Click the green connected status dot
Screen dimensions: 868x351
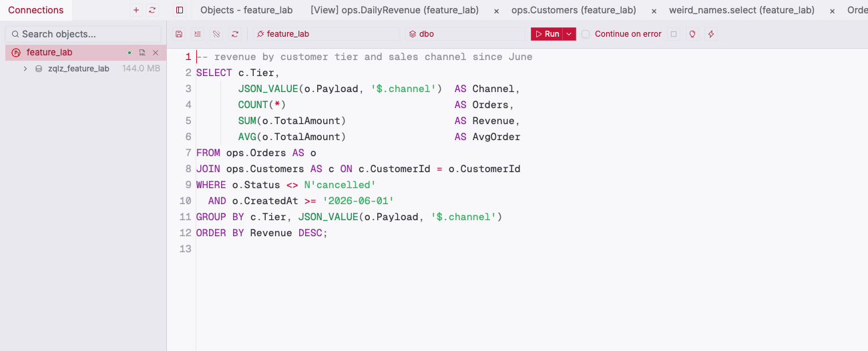[130, 53]
